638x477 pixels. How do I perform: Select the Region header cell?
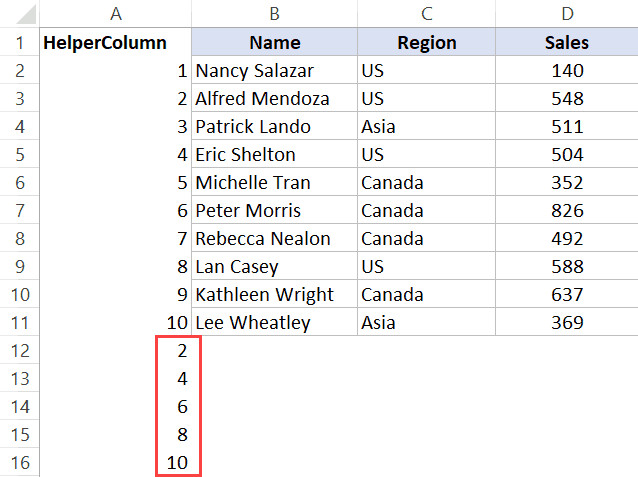[426, 43]
